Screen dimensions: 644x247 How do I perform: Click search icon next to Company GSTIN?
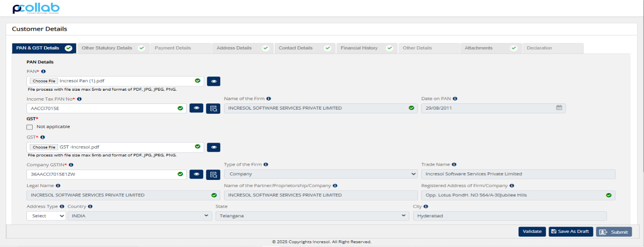coord(213,174)
